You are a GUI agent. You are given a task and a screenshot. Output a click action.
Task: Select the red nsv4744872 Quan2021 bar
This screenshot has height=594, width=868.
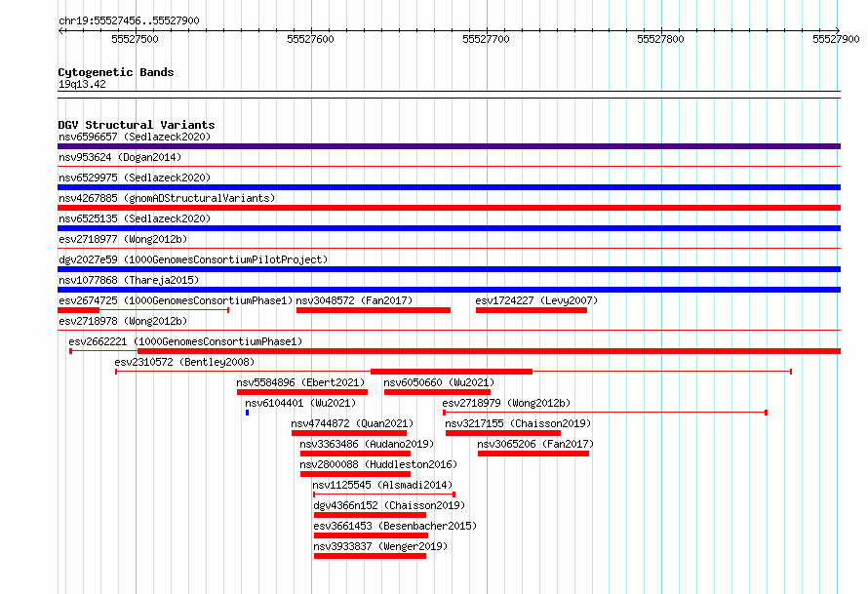(349, 433)
